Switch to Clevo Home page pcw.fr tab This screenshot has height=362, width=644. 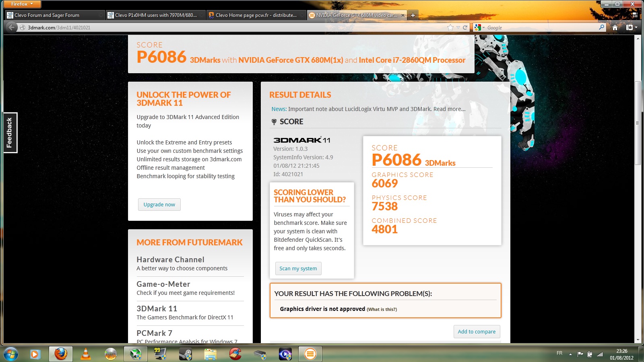256,15
